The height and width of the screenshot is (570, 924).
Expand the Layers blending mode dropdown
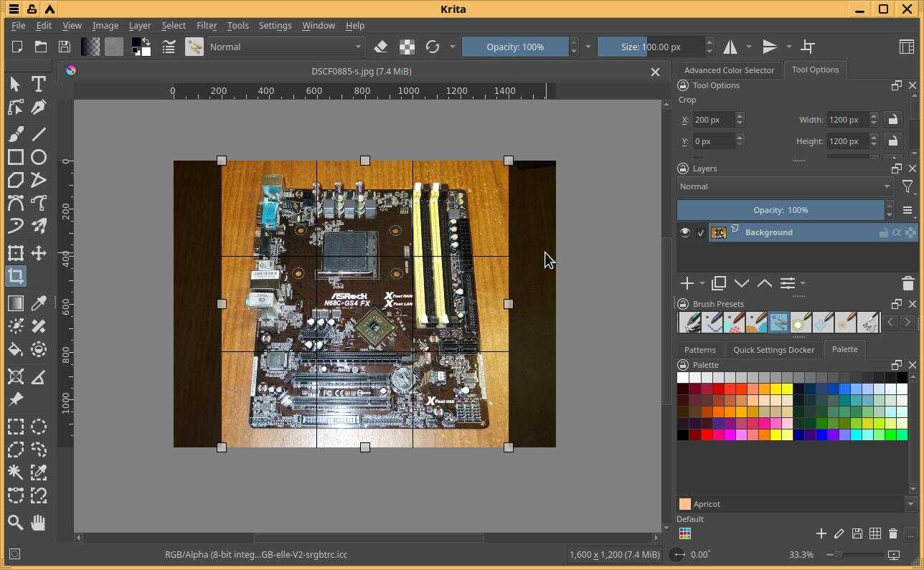(x=784, y=186)
